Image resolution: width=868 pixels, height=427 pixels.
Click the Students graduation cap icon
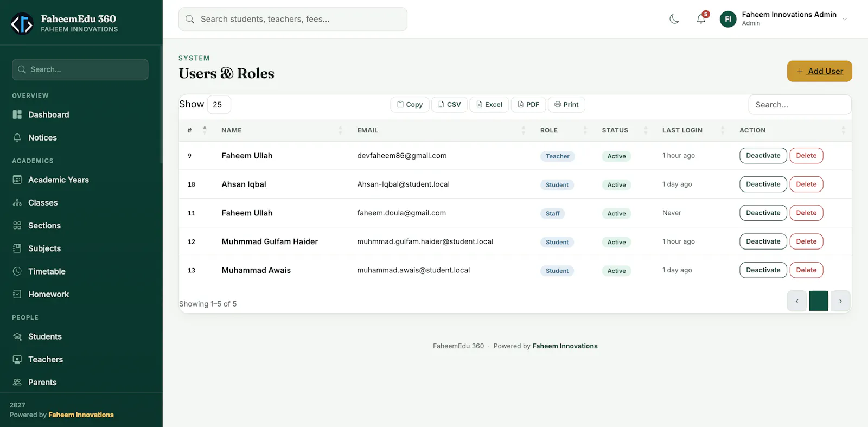pos(17,336)
